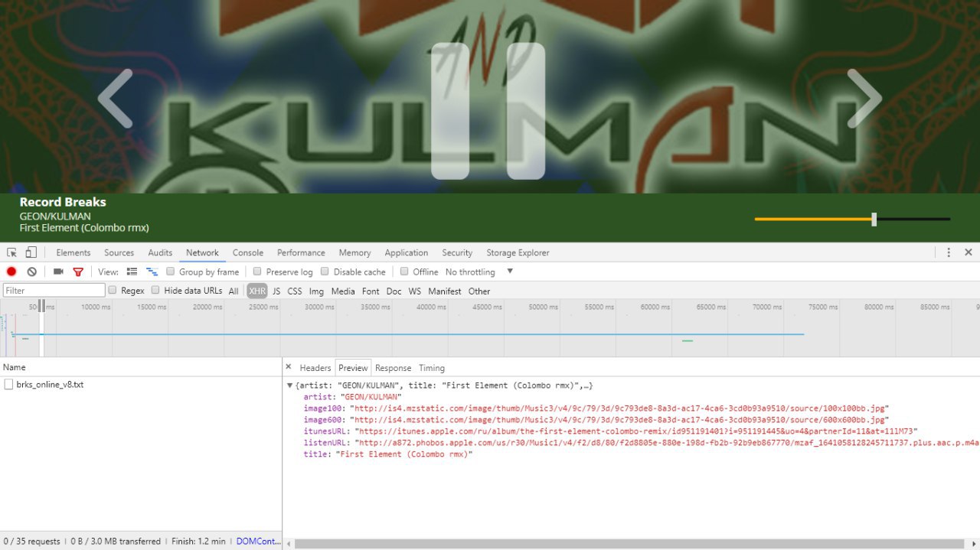Go to the previous station arrow

(x=116, y=99)
